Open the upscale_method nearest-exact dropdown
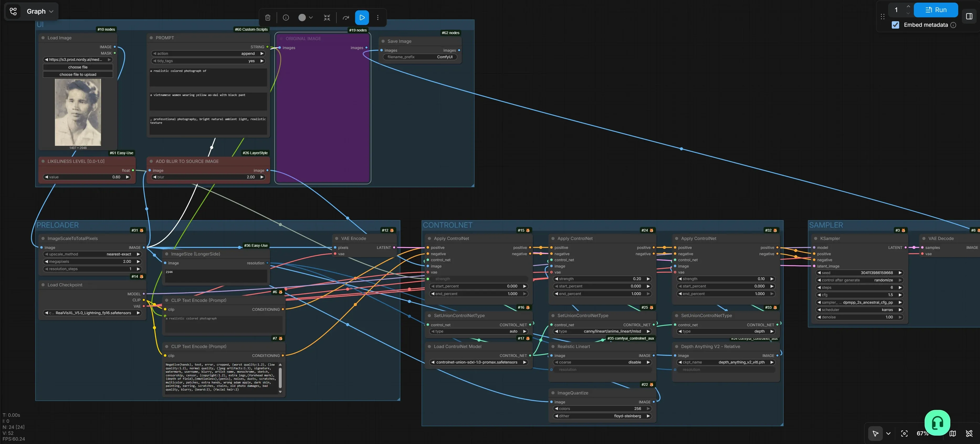The image size is (980, 444). (92, 254)
